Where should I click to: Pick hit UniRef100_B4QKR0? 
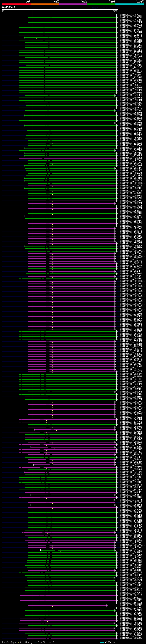coord(131,384)
